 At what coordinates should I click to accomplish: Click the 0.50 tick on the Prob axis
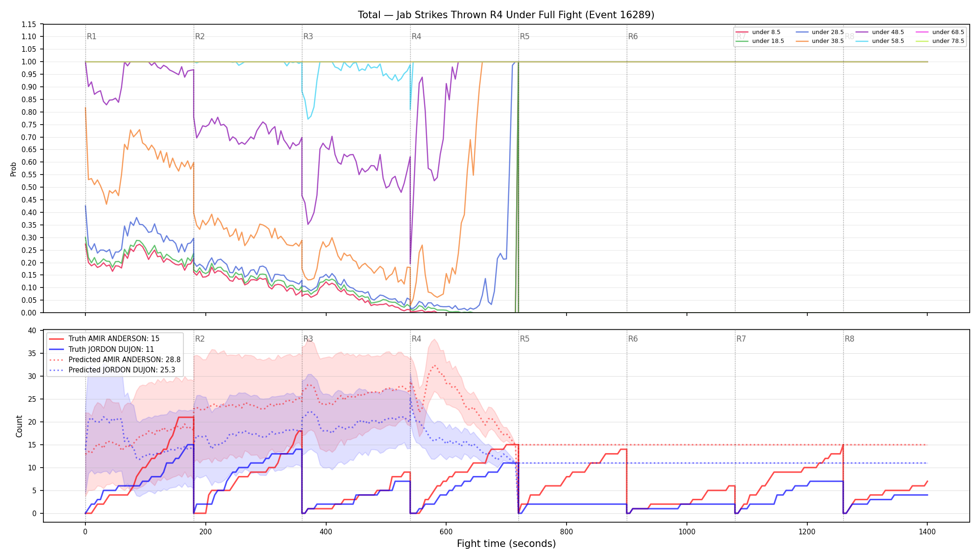pos(29,187)
